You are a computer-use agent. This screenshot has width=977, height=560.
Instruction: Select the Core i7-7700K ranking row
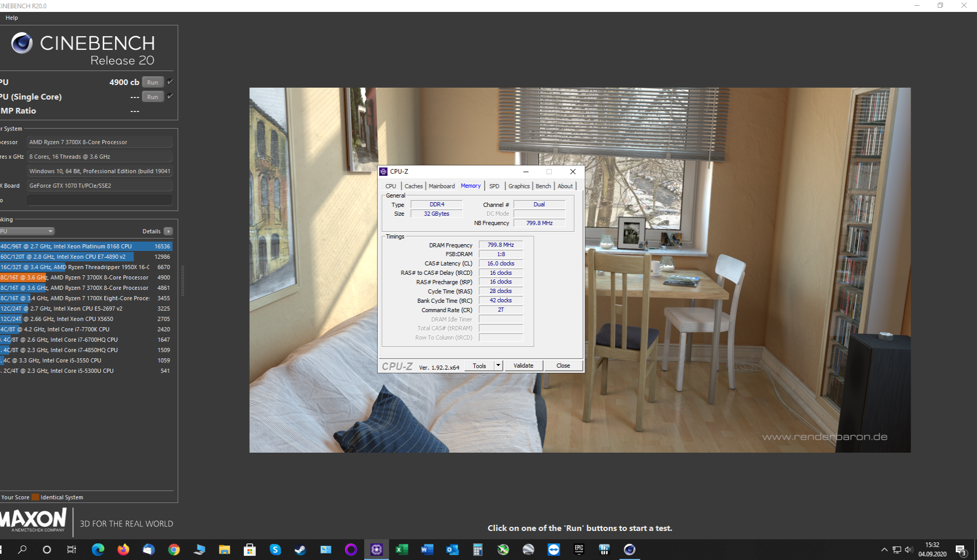point(86,329)
